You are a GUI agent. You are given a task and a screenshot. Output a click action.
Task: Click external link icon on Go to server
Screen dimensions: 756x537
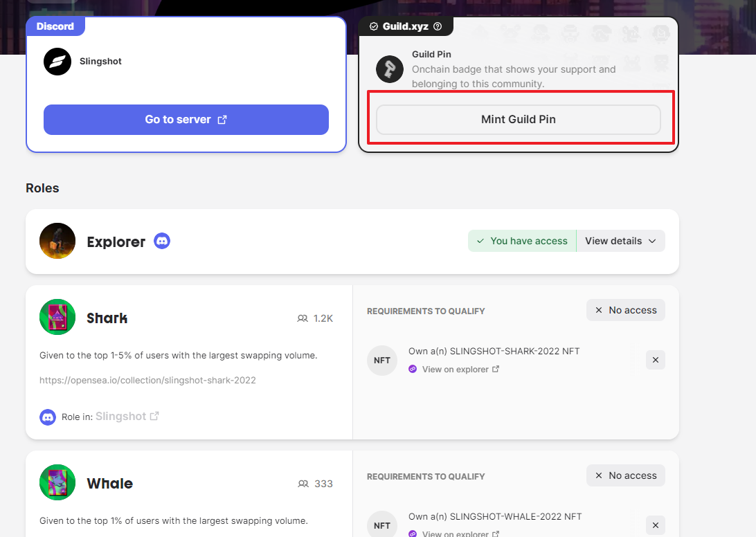pos(222,120)
